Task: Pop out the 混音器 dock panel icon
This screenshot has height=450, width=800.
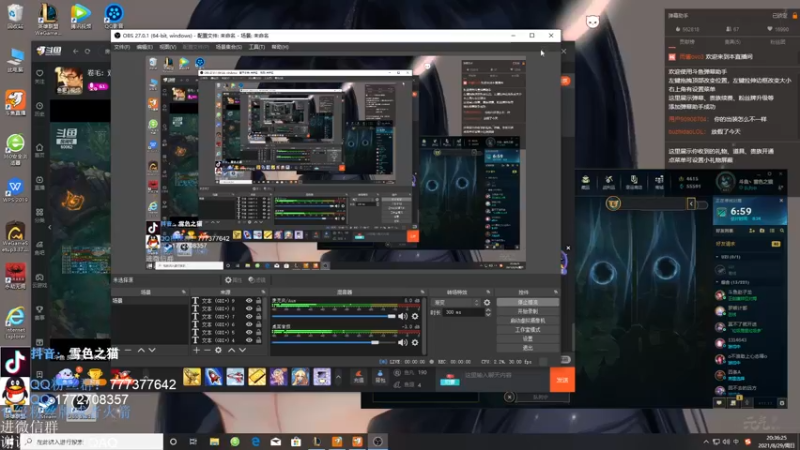Action: (x=422, y=292)
